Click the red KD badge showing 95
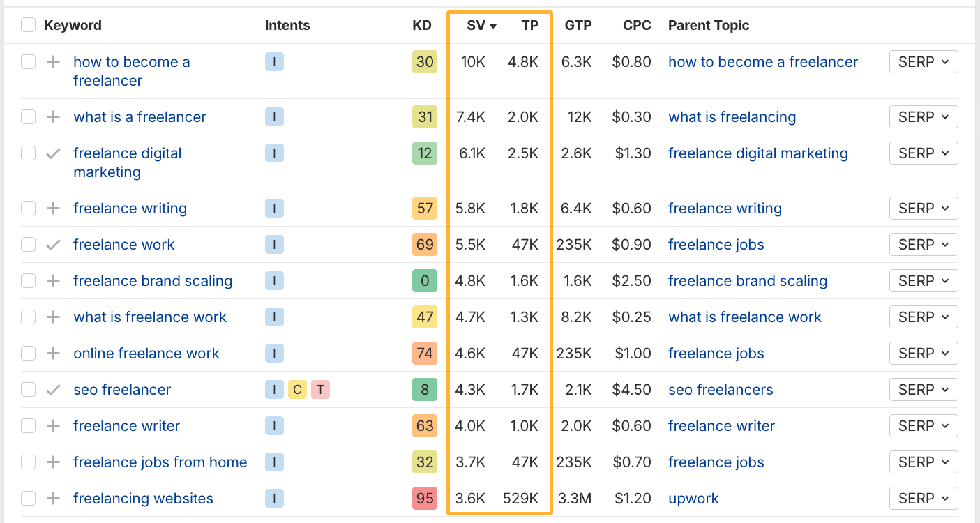This screenshot has width=980, height=523. 424,498
